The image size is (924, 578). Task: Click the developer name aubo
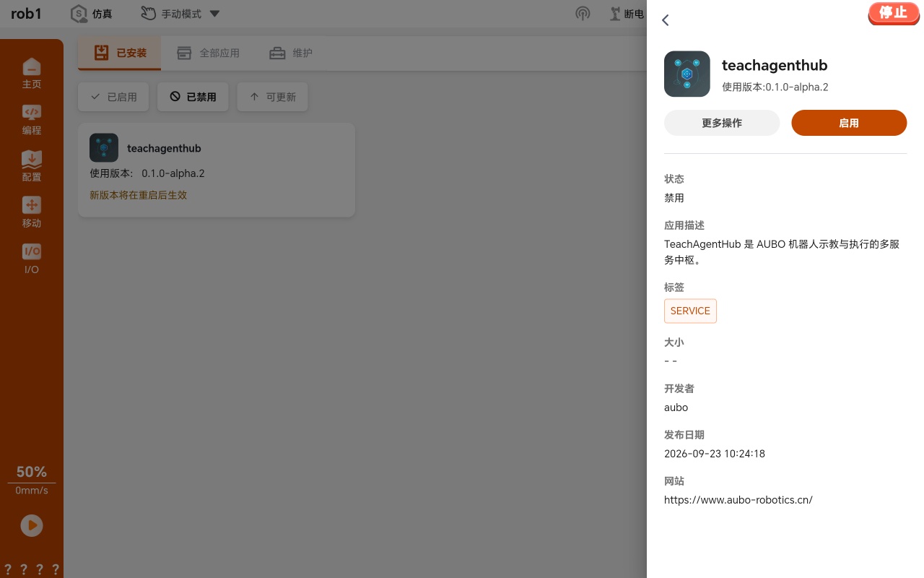pos(676,407)
